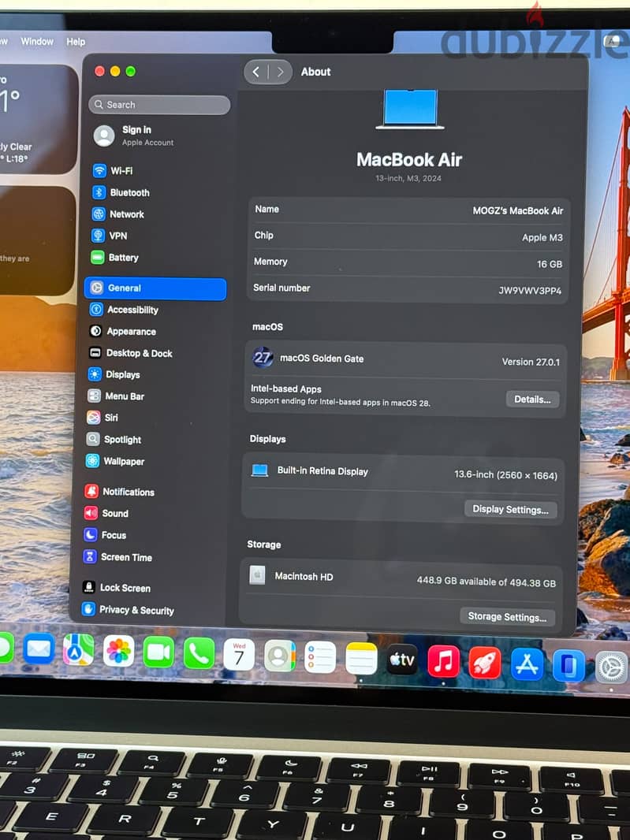
Task: Click the computer name MOGZ's MacBook Air
Action: coord(517,211)
